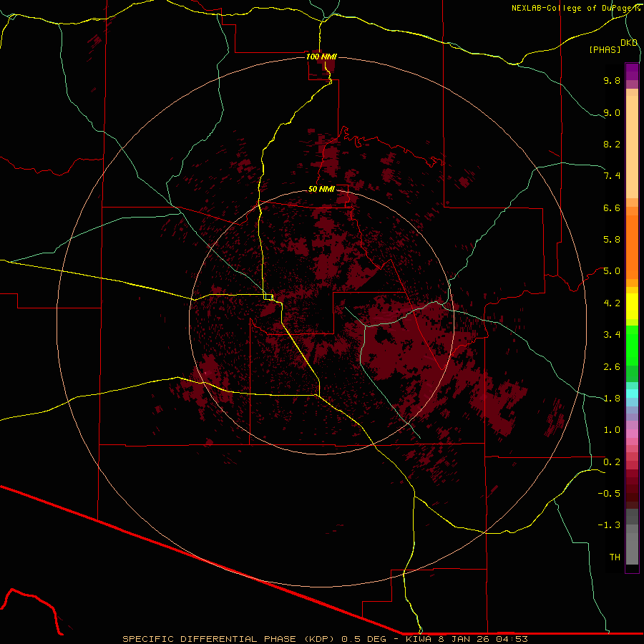This screenshot has height=644, width=644.
Task: Select the 5.8 legend value
Action: 612,240
